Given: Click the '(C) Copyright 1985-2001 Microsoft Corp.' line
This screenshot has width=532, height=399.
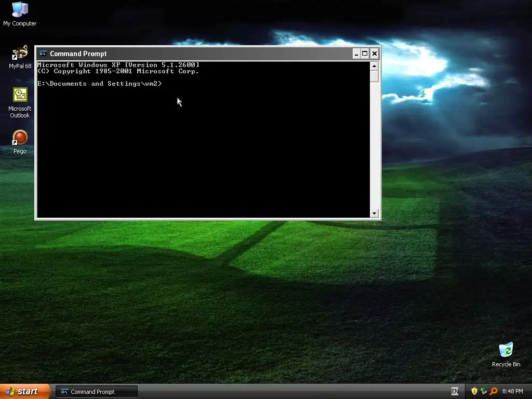Looking at the screenshot, I should [x=118, y=71].
